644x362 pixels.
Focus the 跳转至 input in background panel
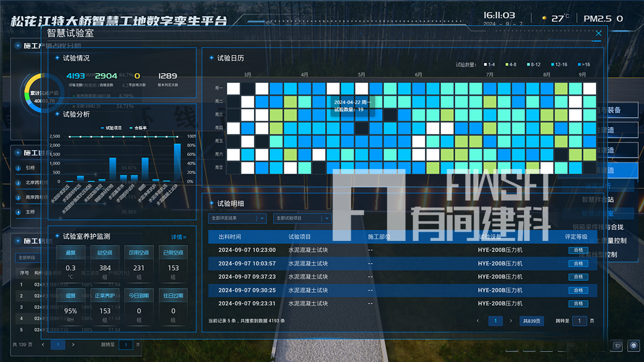tap(126, 345)
